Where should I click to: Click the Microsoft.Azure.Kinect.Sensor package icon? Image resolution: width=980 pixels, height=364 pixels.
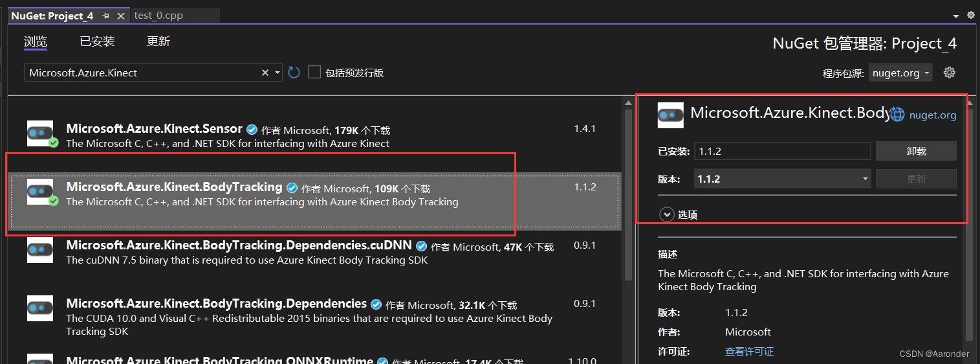(x=42, y=134)
